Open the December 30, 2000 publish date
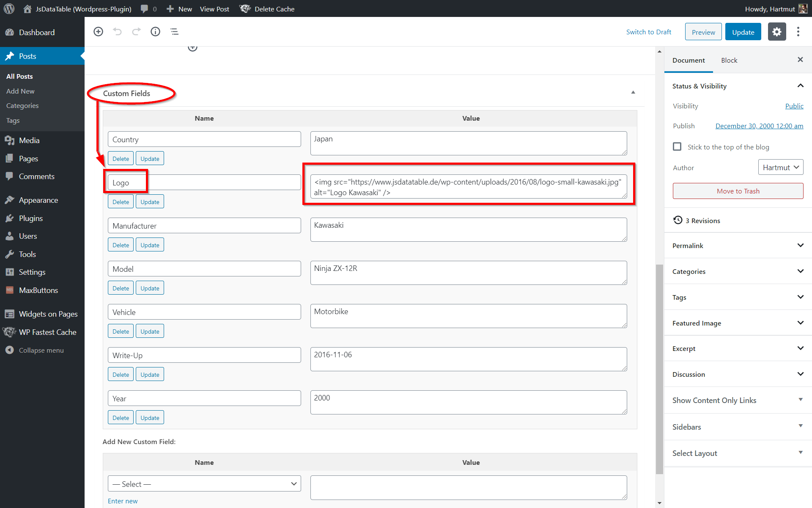Screen dimensions: 812x508 (759, 126)
